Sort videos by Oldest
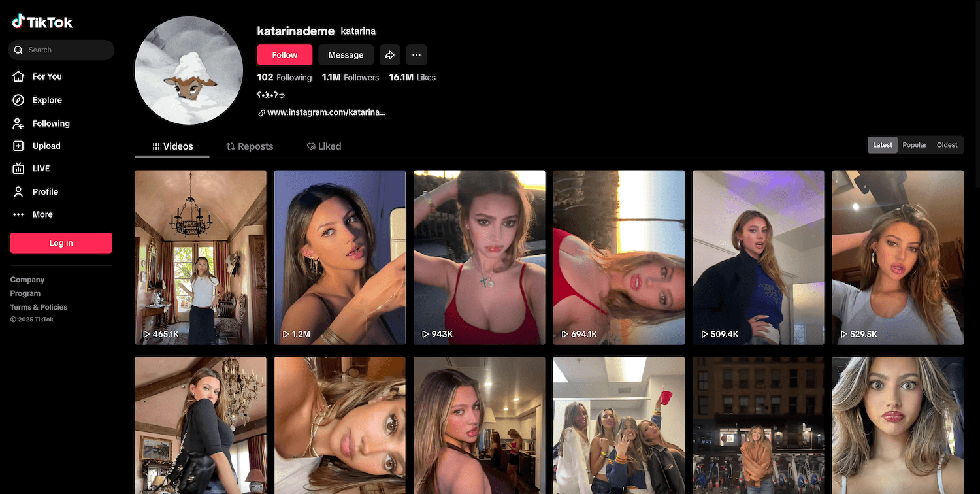 (947, 145)
